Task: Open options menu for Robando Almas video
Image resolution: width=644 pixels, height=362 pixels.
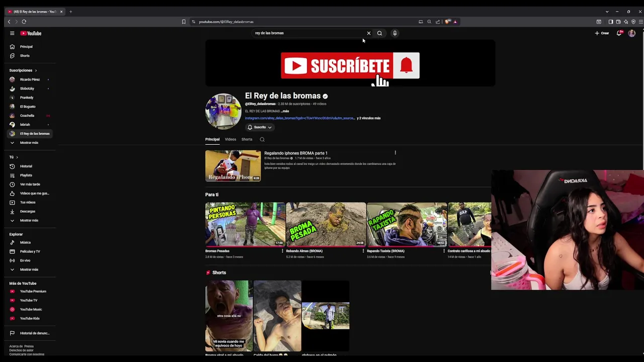Action: click(x=363, y=251)
